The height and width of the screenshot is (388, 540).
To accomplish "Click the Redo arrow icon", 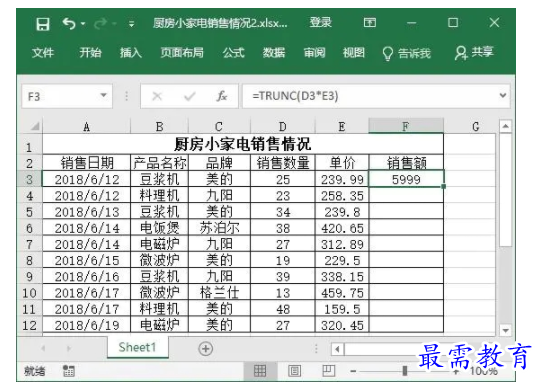I will pos(101,24).
